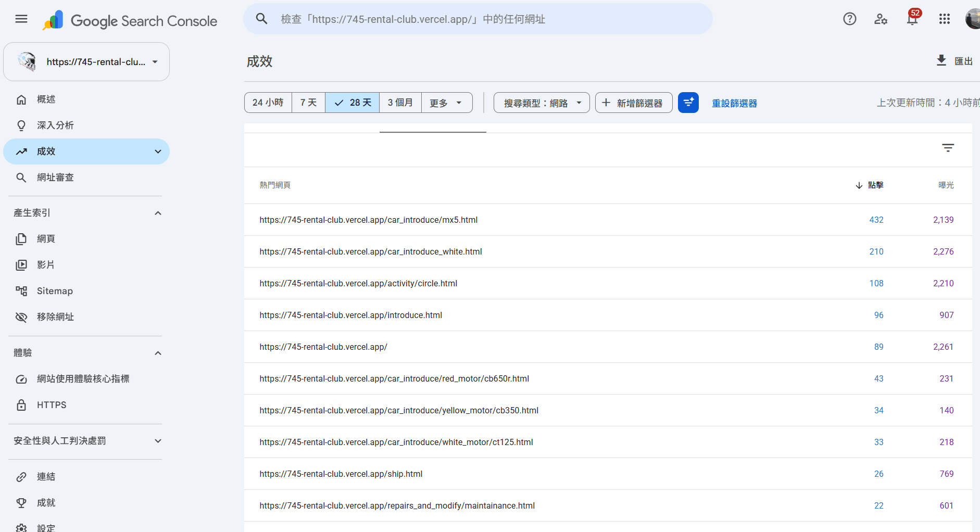This screenshot has height=532, width=980.
Task: Click the blue filter-sparkle button
Action: coord(688,103)
